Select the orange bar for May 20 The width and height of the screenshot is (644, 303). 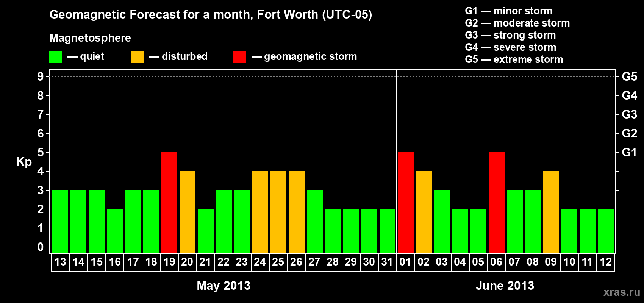point(188,212)
